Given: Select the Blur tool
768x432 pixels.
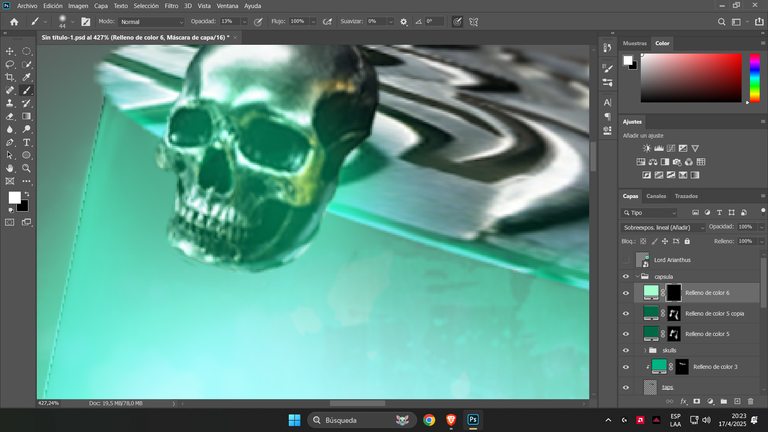Looking at the screenshot, I should tap(10, 129).
